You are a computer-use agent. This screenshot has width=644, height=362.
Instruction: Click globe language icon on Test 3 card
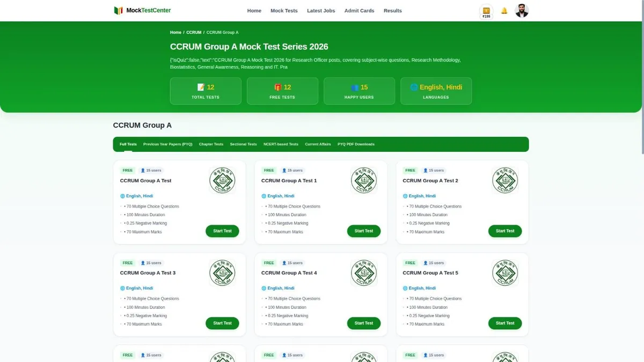(122, 289)
